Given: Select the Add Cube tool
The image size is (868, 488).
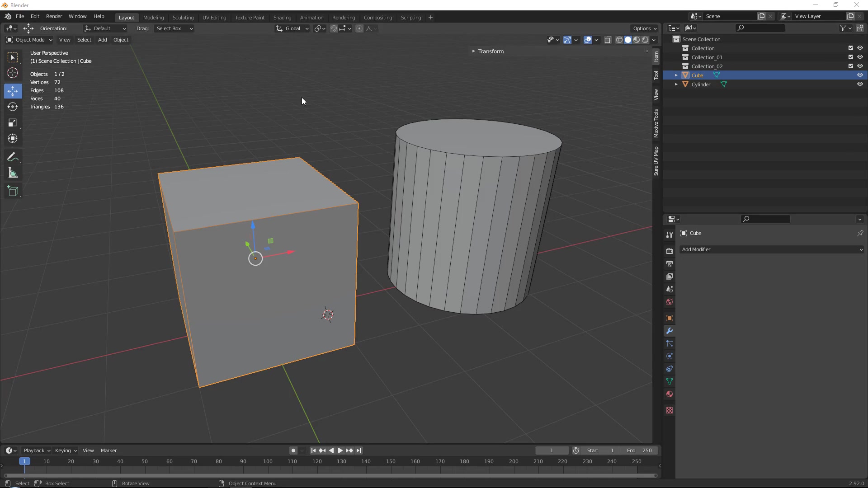Looking at the screenshot, I should 13,191.
